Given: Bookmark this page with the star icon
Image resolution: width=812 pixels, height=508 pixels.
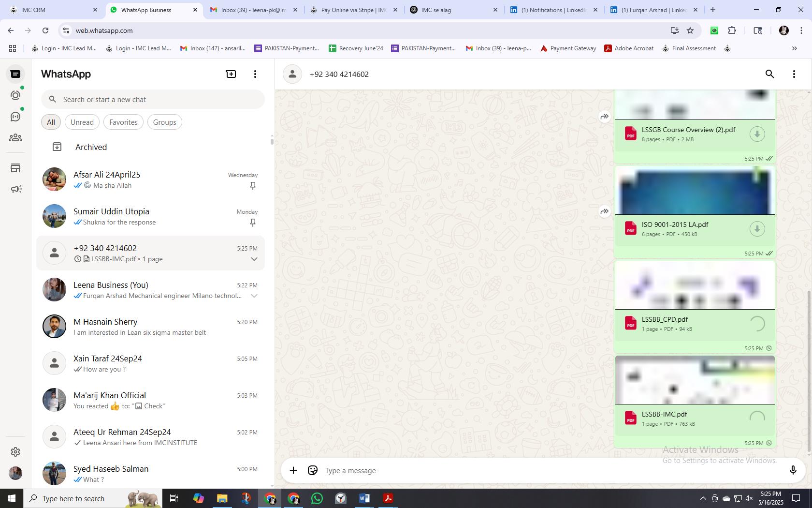Looking at the screenshot, I should (x=690, y=30).
